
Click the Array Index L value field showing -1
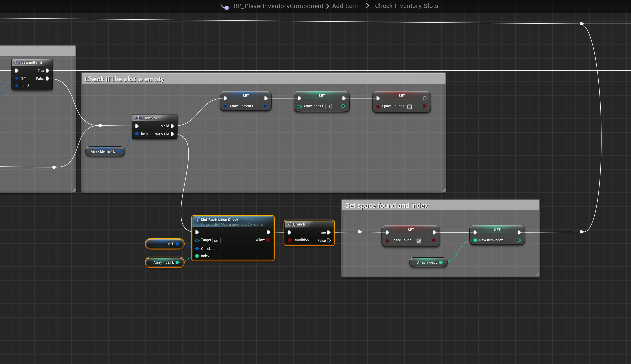[x=329, y=107]
